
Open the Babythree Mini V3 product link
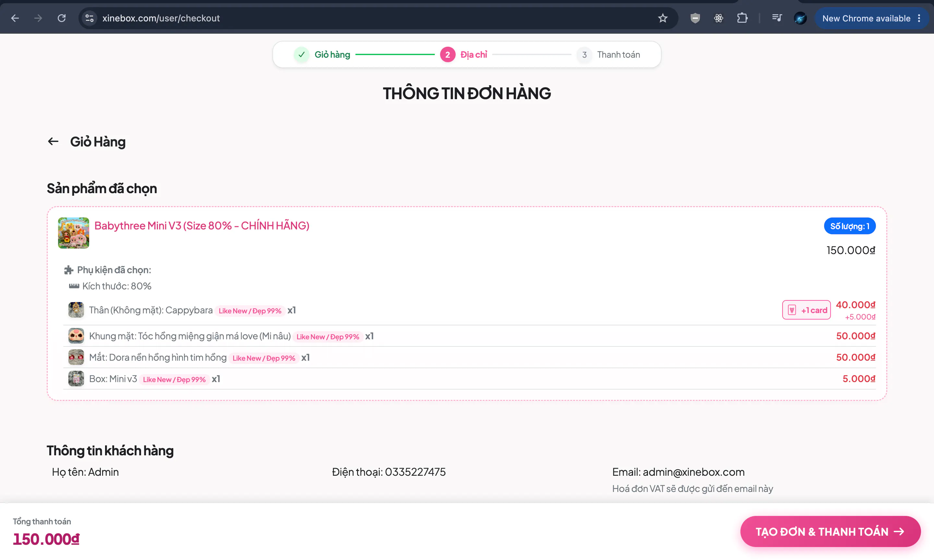(x=202, y=226)
